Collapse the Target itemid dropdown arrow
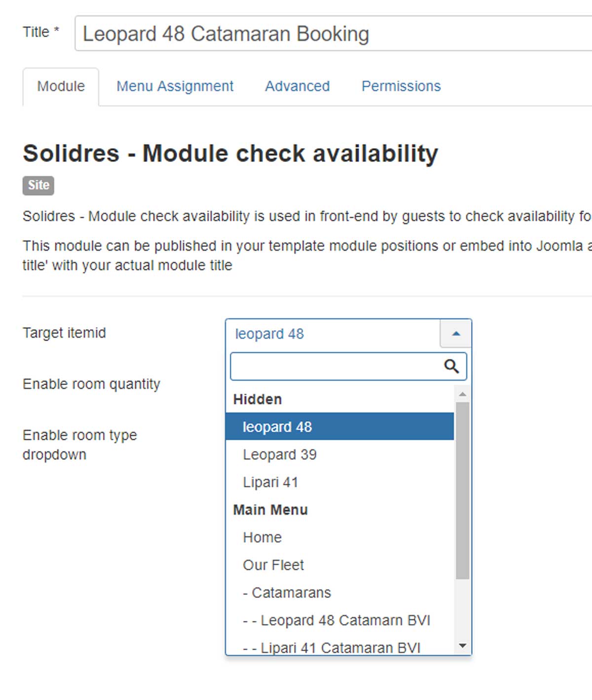Image resolution: width=592 pixels, height=700 pixels. 456,334
